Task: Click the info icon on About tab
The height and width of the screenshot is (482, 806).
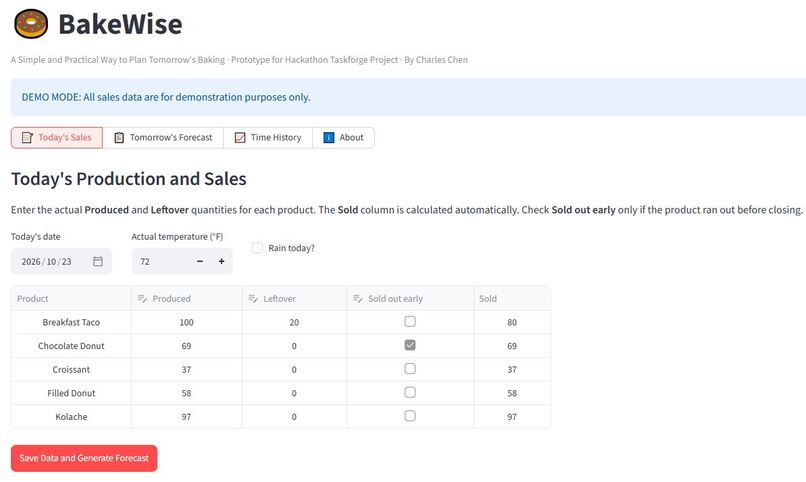Action: [x=328, y=138]
